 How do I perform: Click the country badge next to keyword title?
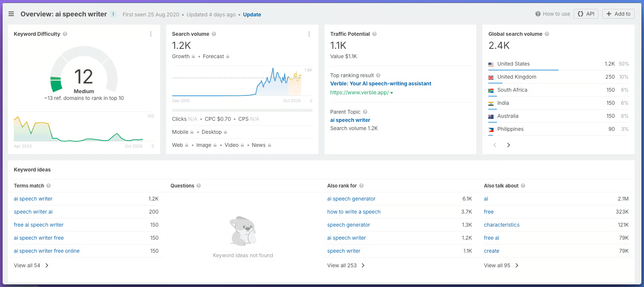click(x=113, y=14)
